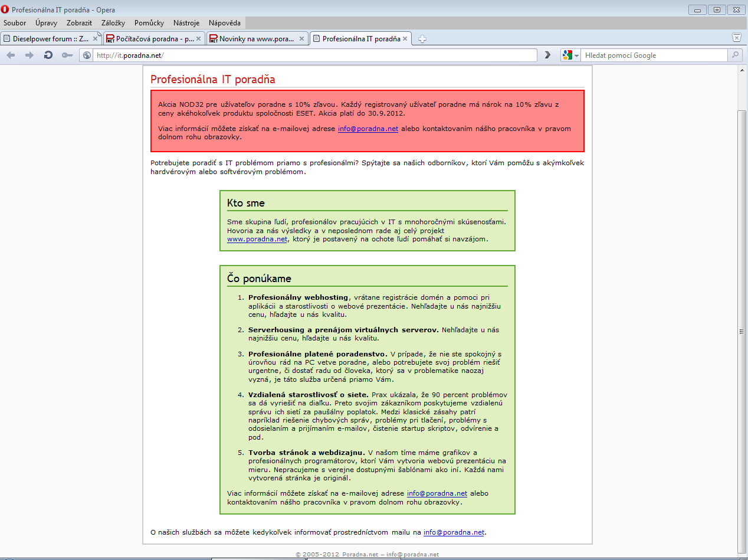This screenshot has height=560, width=748.
Task: Click the vertical scrollbar up arrow
Action: tap(743, 69)
